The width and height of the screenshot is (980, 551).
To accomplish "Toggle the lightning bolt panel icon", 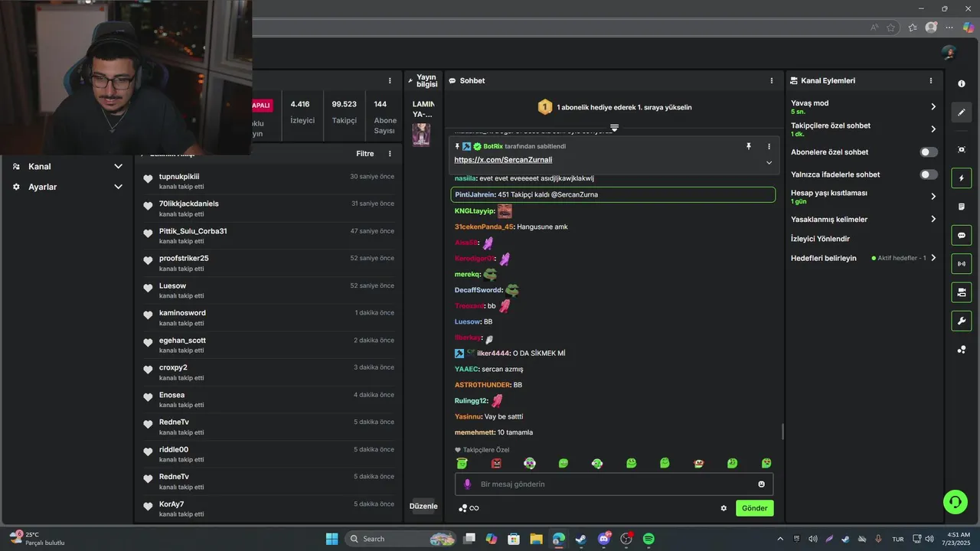I will coord(962,178).
